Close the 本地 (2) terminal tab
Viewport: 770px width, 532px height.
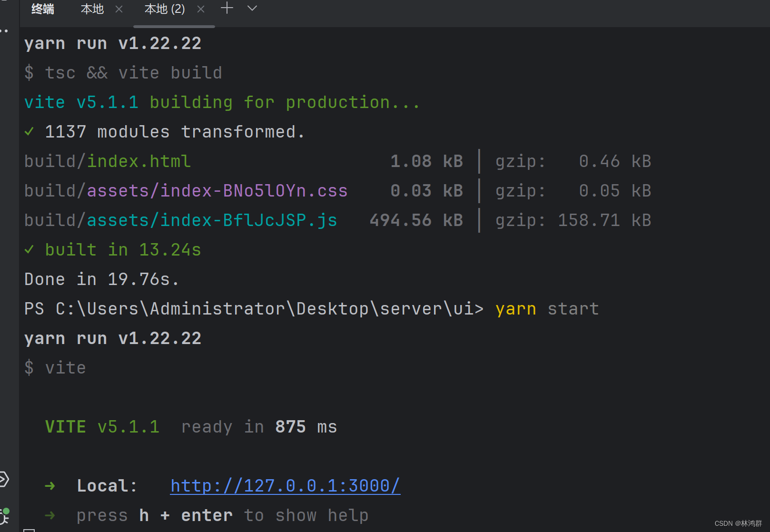coord(201,9)
